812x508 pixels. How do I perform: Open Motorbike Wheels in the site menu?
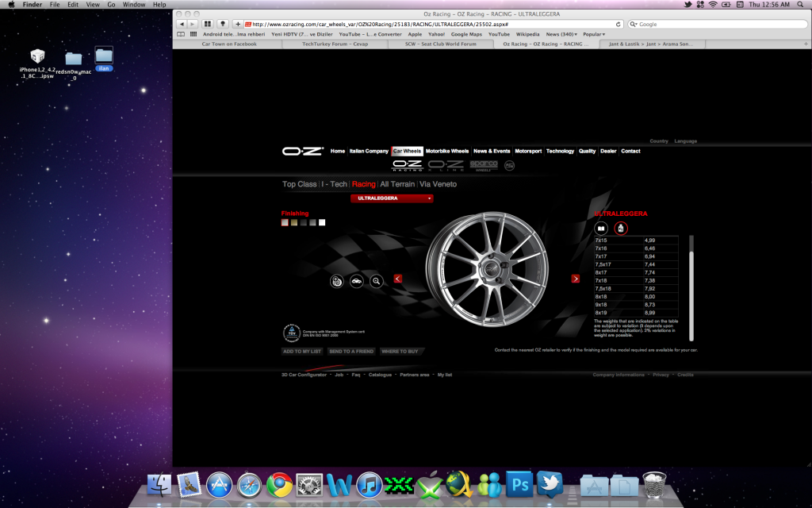pyautogui.click(x=447, y=151)
